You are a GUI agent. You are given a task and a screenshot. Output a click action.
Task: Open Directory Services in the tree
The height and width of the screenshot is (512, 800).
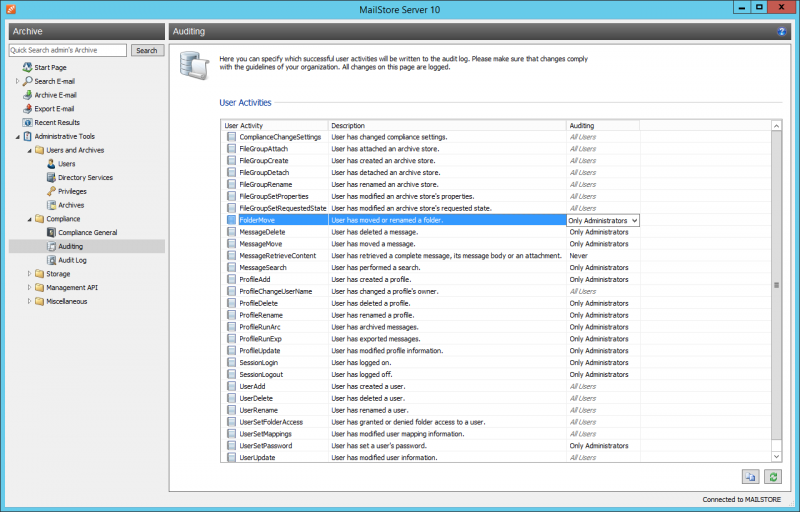pyautogui.click(x=85, y=177)
